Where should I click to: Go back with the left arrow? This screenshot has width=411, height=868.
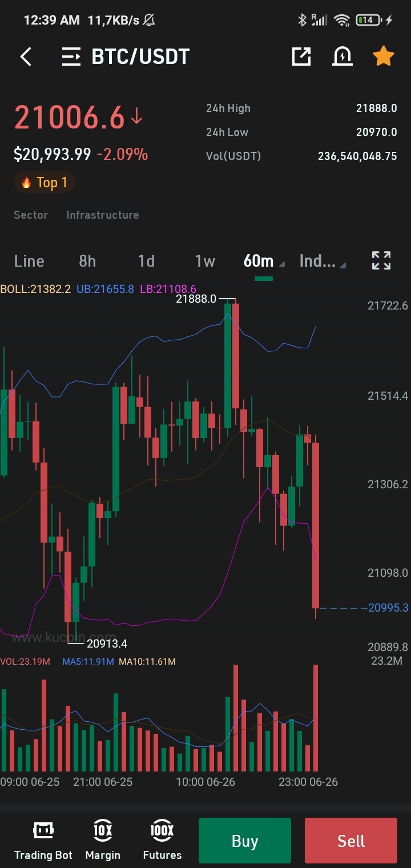[26, 57]
